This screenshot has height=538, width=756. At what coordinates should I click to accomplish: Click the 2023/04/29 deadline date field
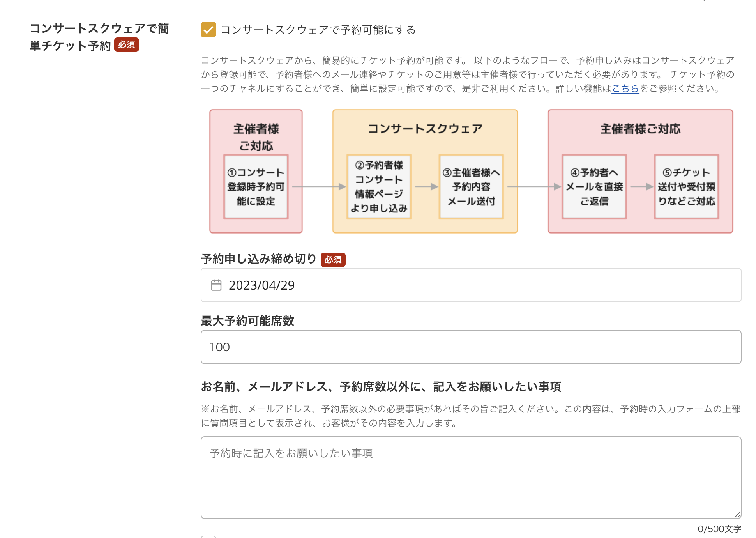[471, 285]
